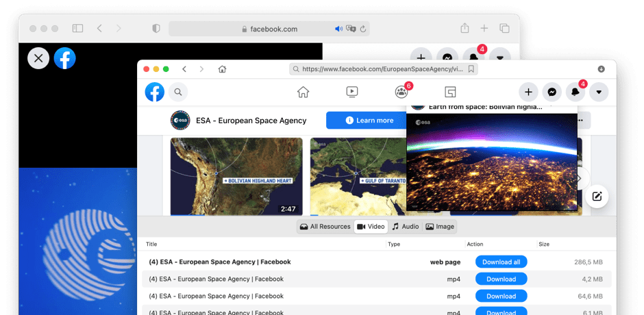Go forward in the Safari window
The image size is (644, 315).
click(119, 28)
